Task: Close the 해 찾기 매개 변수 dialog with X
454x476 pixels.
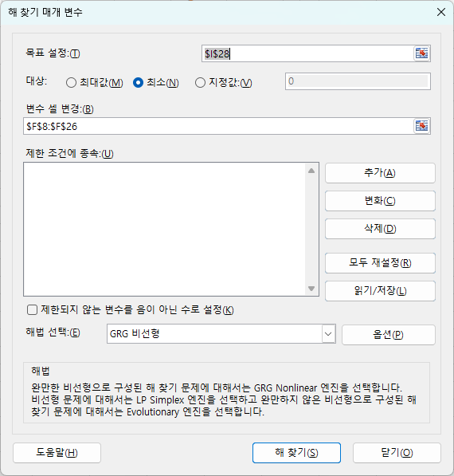Action: pos(441,12)
